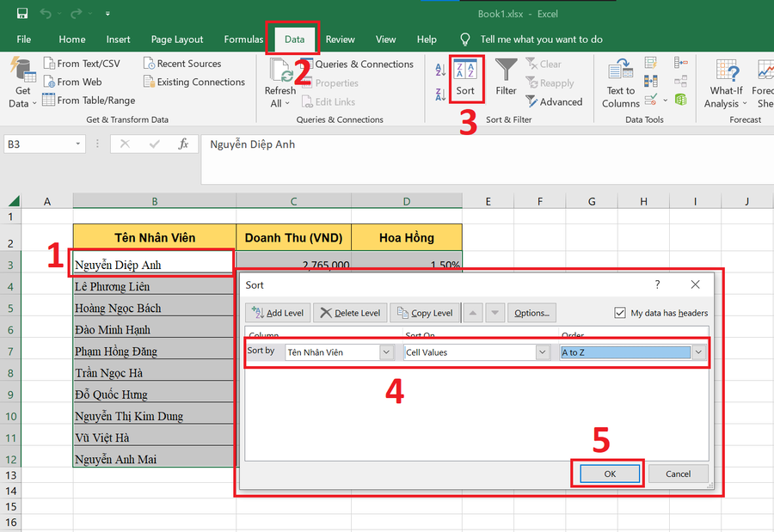774x532 pixels.
Task: Click Edit Links
Action: click(329, 102)
